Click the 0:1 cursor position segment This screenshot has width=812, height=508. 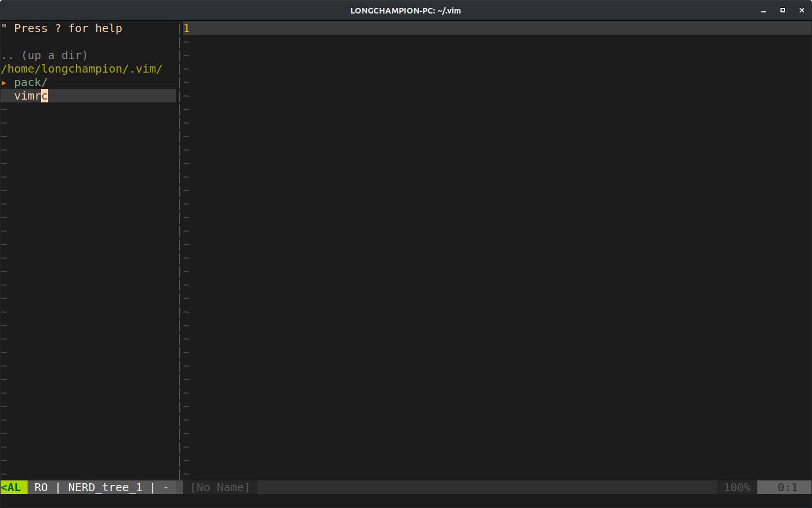tap(786, 487)
